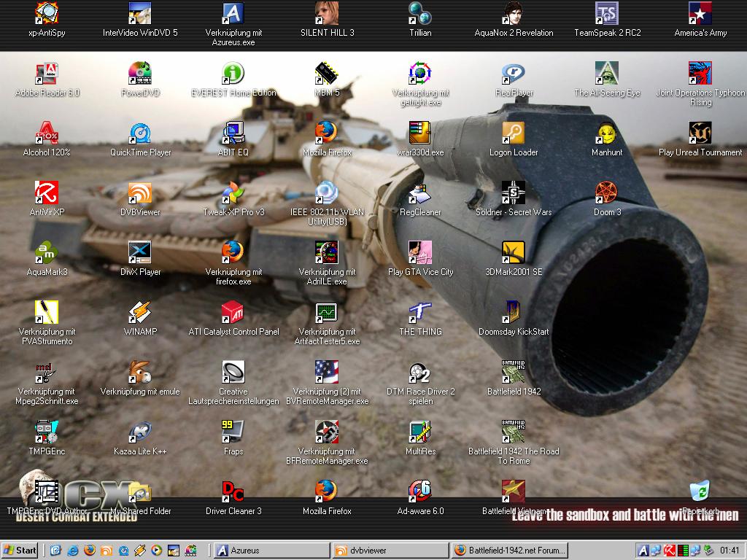
Task: Click Windows Media Player in Quick Launch
Action: [156, 551]
